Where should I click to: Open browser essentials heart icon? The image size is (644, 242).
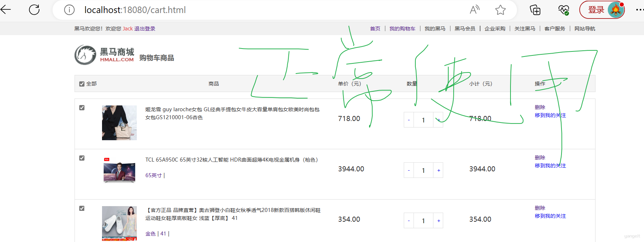tap(563, 10)
